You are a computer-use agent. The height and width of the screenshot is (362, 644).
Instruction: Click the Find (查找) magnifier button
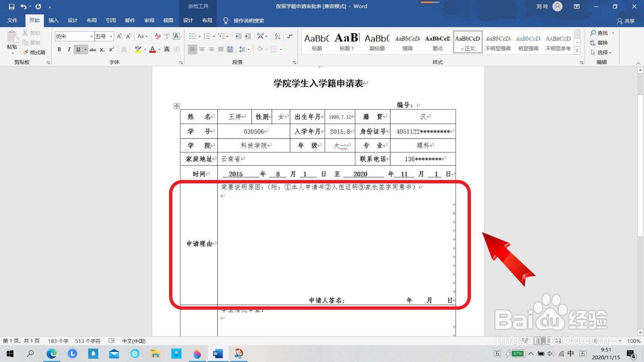[x=599, y=33]
